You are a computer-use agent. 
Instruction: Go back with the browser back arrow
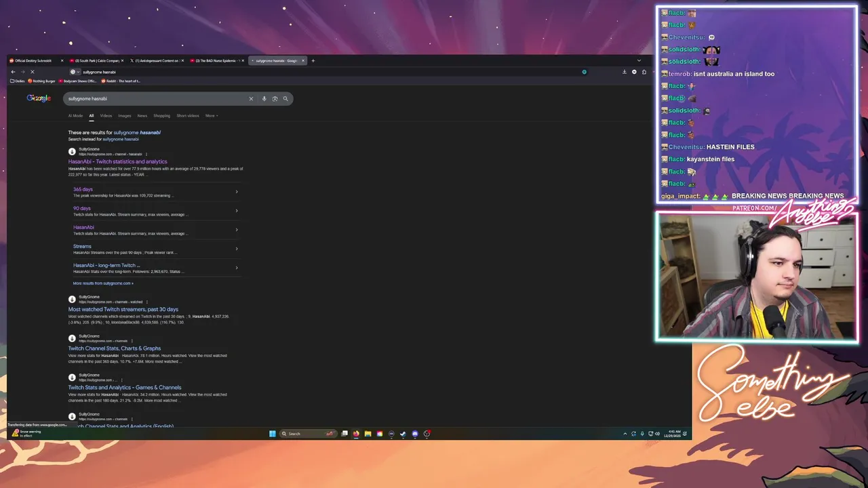click(x=13, y=72)
